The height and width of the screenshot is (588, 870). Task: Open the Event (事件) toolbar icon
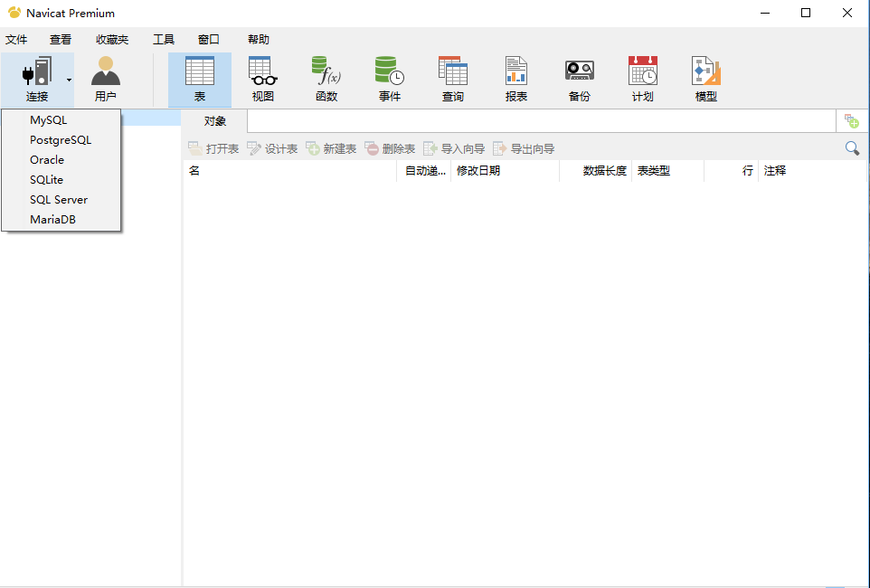(390, 80)
